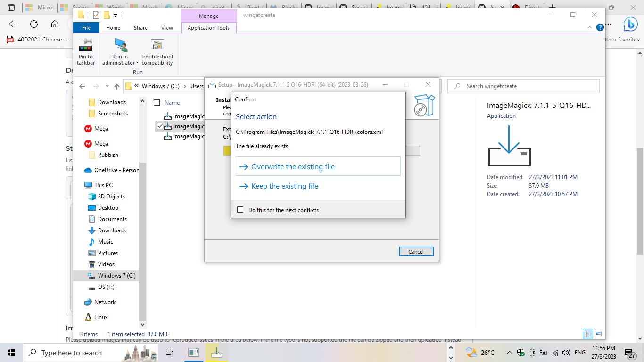Open the View tab in File Explorer
This screenshot has height=362, width=644.
[x=167, y=28]
